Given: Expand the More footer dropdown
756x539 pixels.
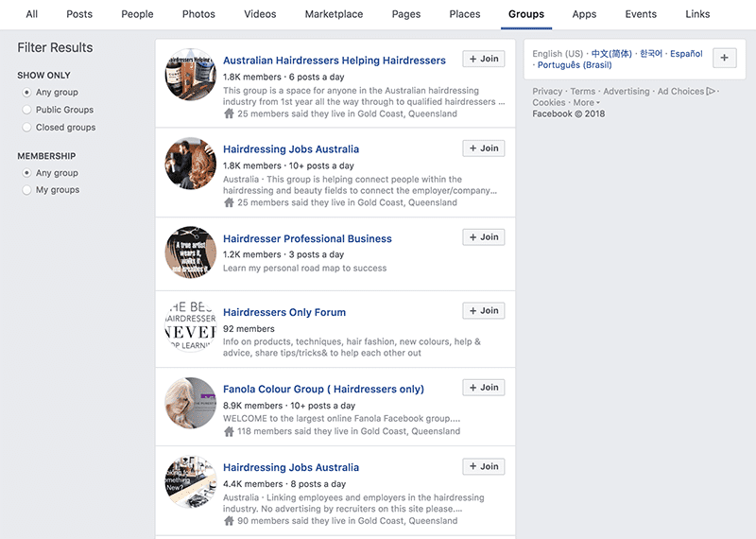Looking at the screenshot, I should coord(586,102).
